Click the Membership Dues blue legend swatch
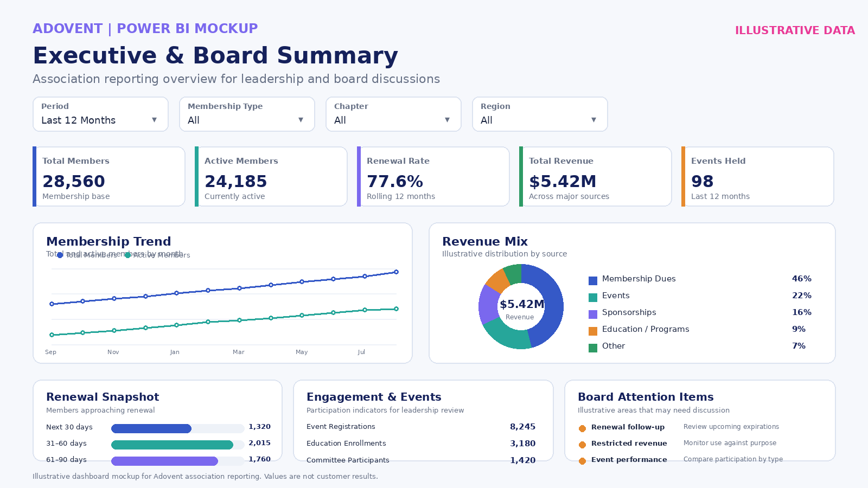Screen dimensions: 868x488 click(x=593, y=281)
